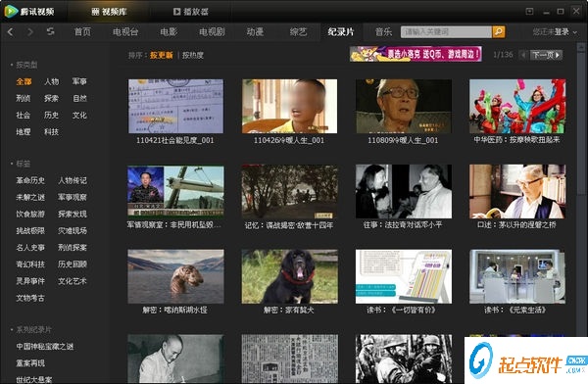Select category 全部

(24, 81)
